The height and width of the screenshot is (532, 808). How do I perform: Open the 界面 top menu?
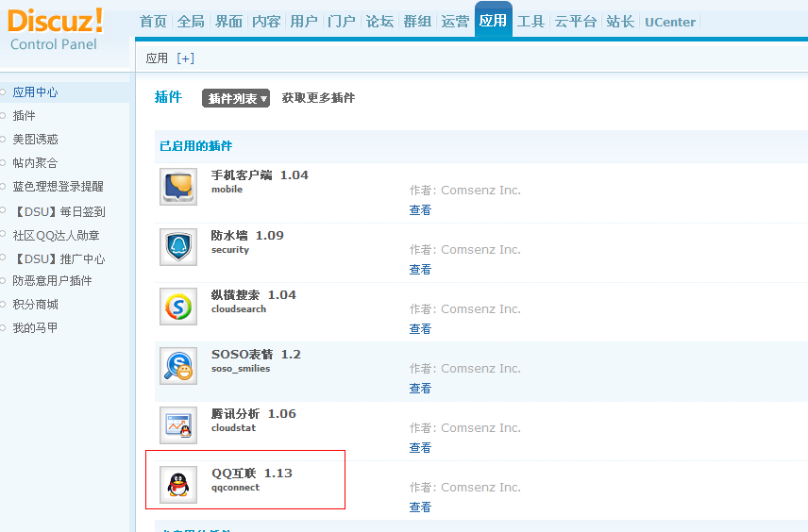point(228,22)
